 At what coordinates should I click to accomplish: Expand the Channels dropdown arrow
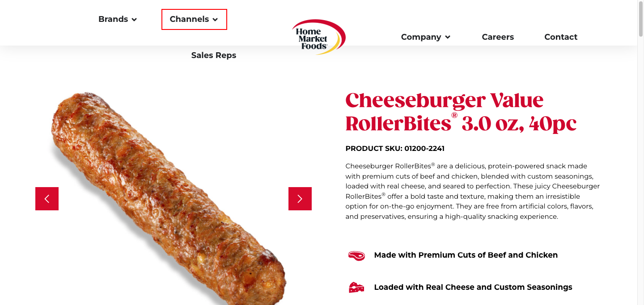[x=215, y=20]
